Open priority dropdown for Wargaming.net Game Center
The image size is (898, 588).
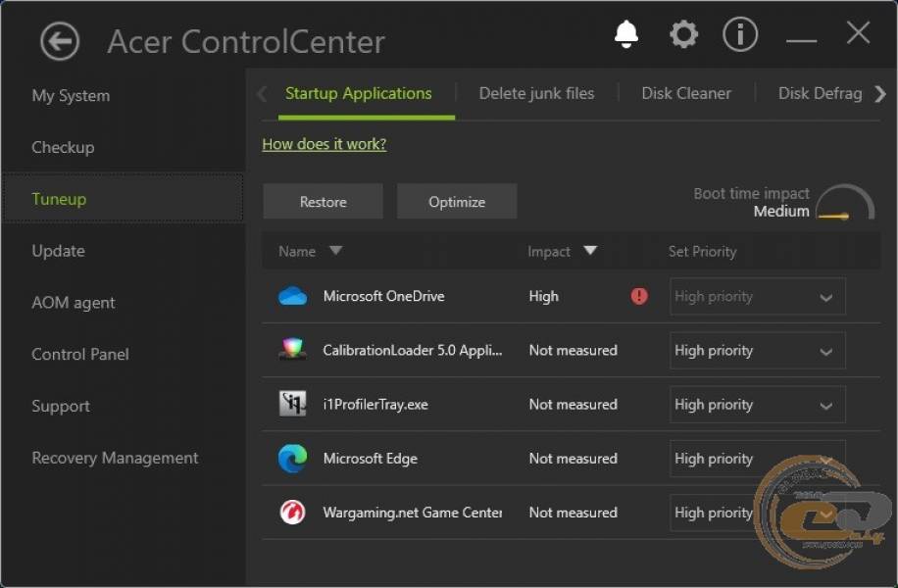(x=757, y=513)
